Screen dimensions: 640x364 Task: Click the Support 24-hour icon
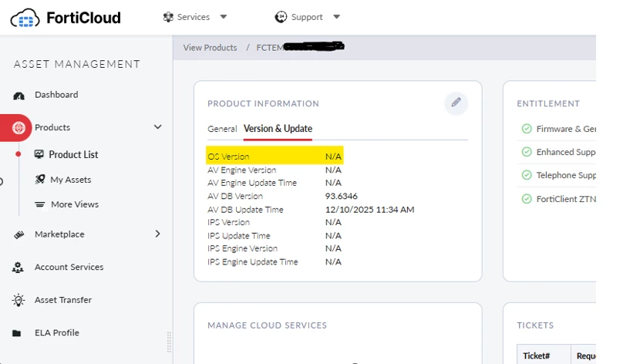(x=281, y=17)
